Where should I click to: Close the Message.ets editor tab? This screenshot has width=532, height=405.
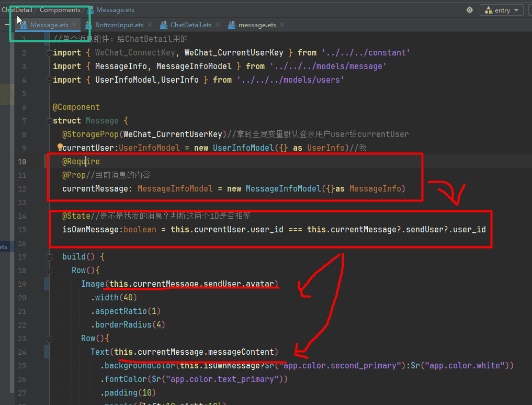(x=75, y=25)
